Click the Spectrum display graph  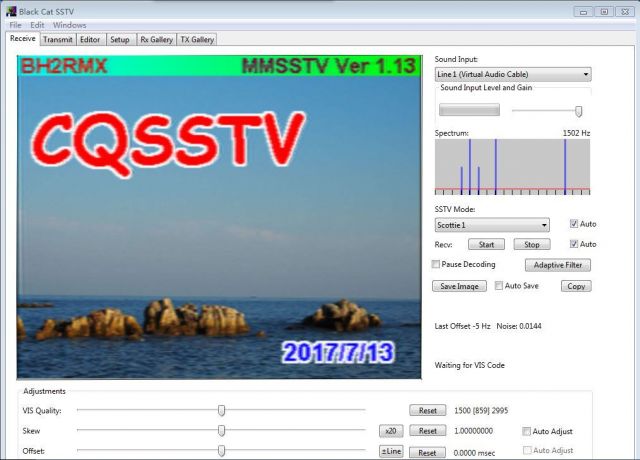[x=512, y=167]
